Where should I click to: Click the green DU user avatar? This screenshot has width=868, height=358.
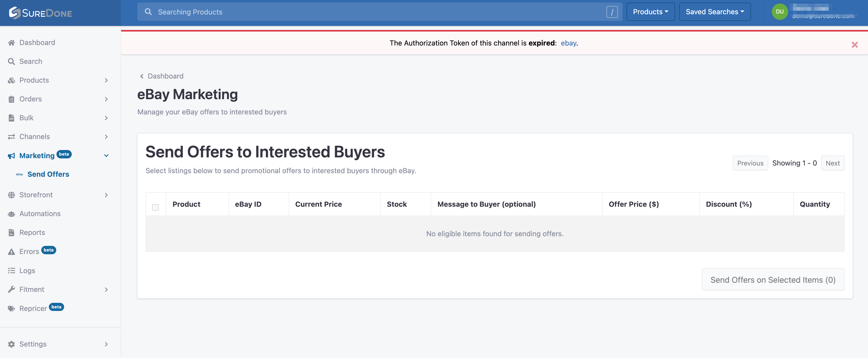[x=779, y=12]
